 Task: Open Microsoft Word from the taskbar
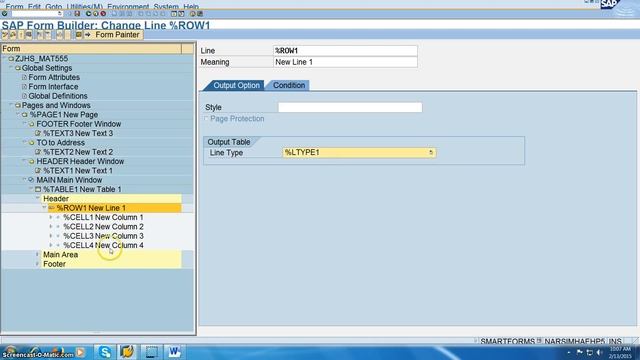(174, 352)
